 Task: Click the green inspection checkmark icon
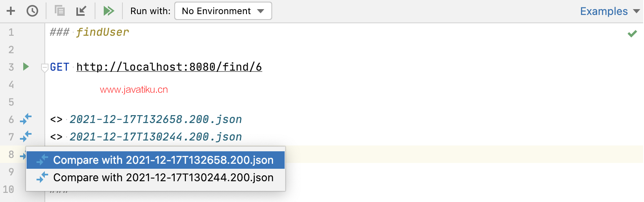pos(632,34)
